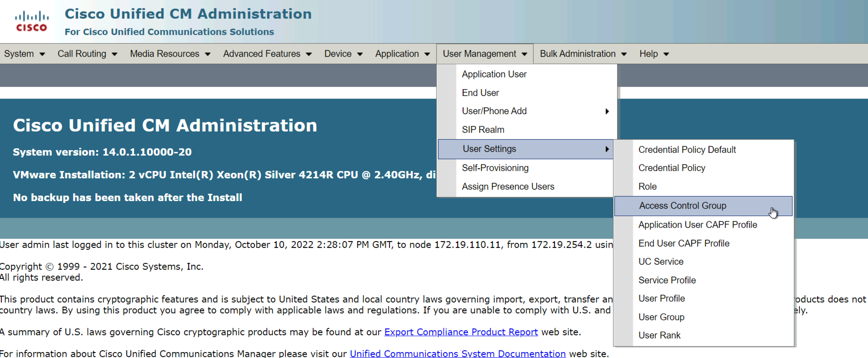Collapse the User Management menu
The image size is (868, 358).
pos(484,54)
